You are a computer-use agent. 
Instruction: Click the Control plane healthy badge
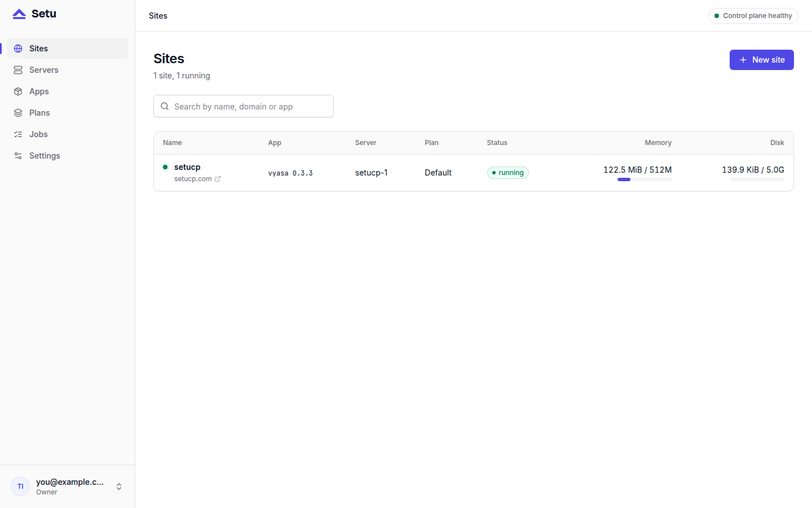753,16
